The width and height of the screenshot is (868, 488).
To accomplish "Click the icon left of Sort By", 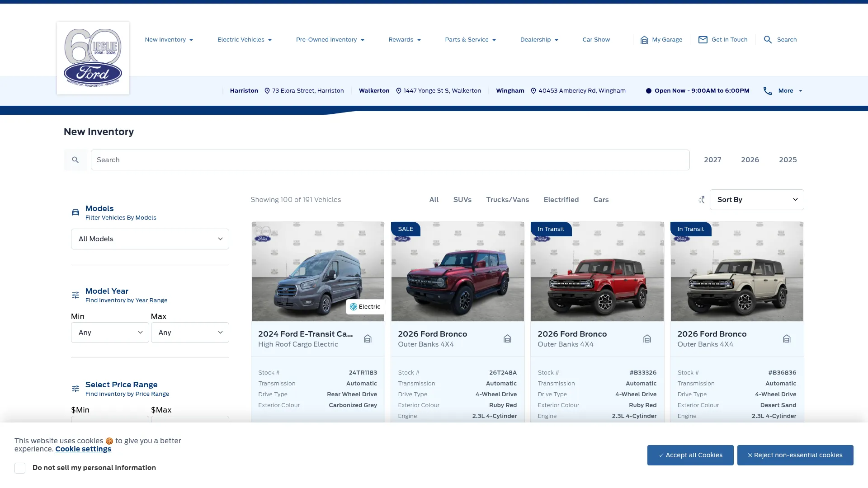I will tap(701, 200).
